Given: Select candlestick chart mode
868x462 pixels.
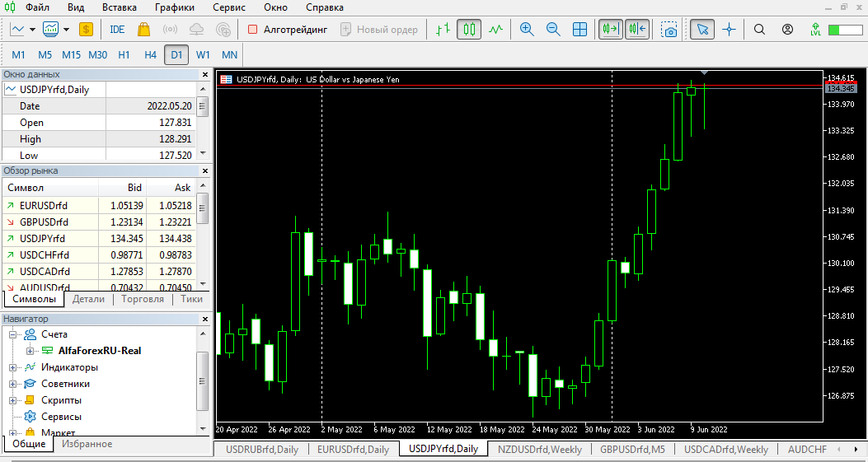Looking at the screenshot, I should pyautogui.click(x=469, y=30).
